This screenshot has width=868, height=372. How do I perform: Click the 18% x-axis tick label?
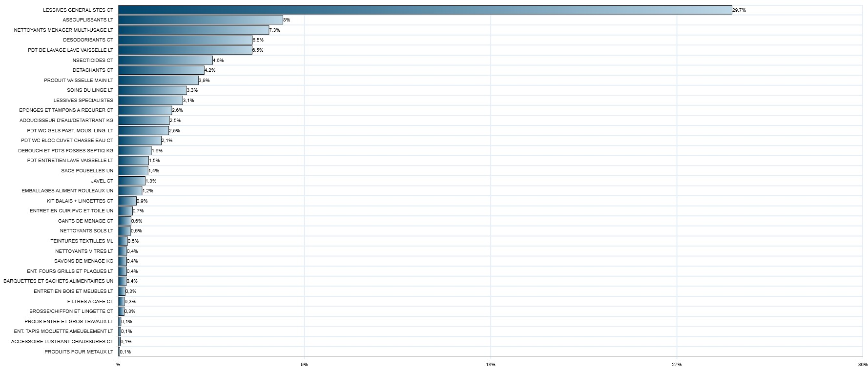click(x=491, y=364)
